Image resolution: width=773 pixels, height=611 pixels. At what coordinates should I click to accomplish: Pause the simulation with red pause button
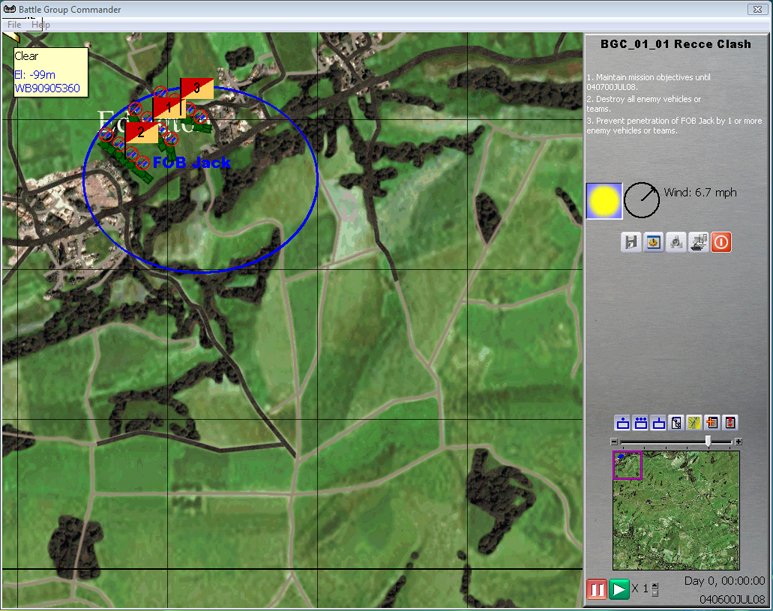click(x=597, y=590)
